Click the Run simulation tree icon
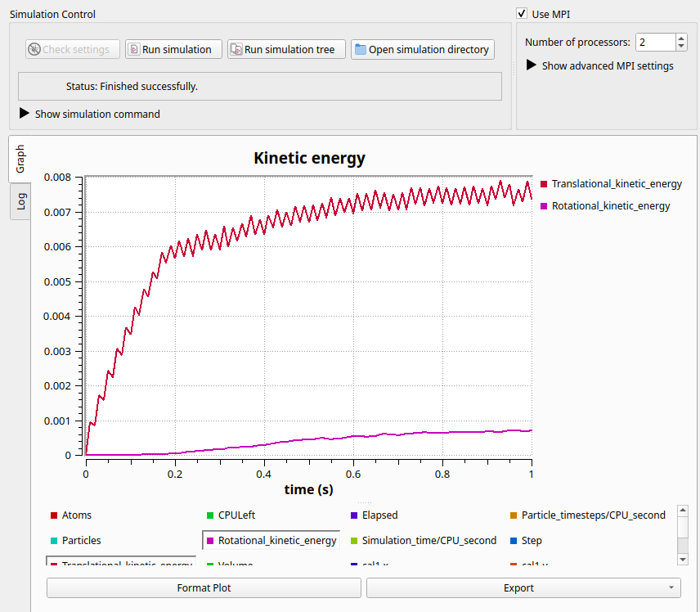 click(236, 49)
